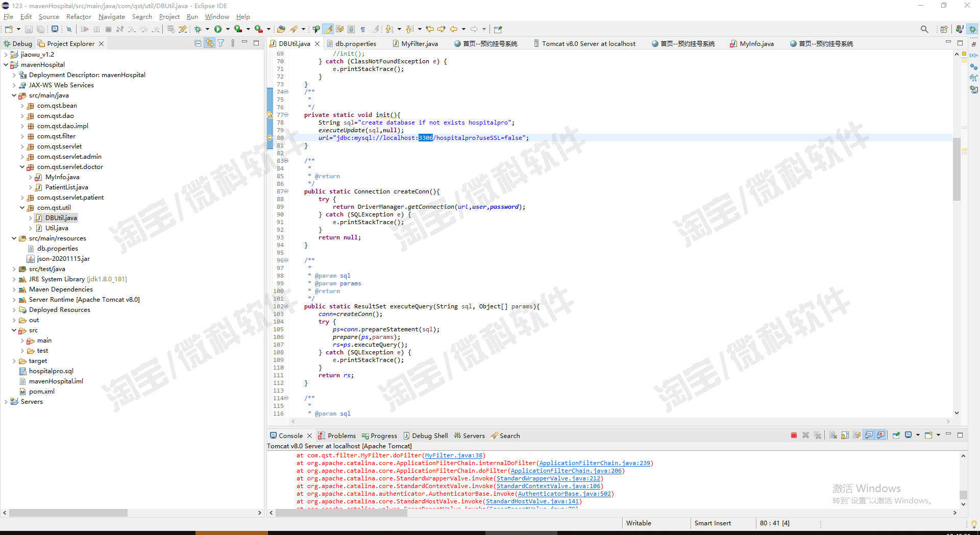
Task: Follow StandardHostValve.java:141 link
Action: pyautogui.click(x=532, y=501)
